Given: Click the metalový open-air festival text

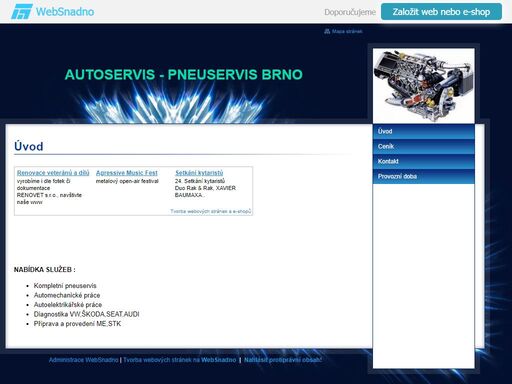Looking at the screenshot, I should [x=127, y=181].
